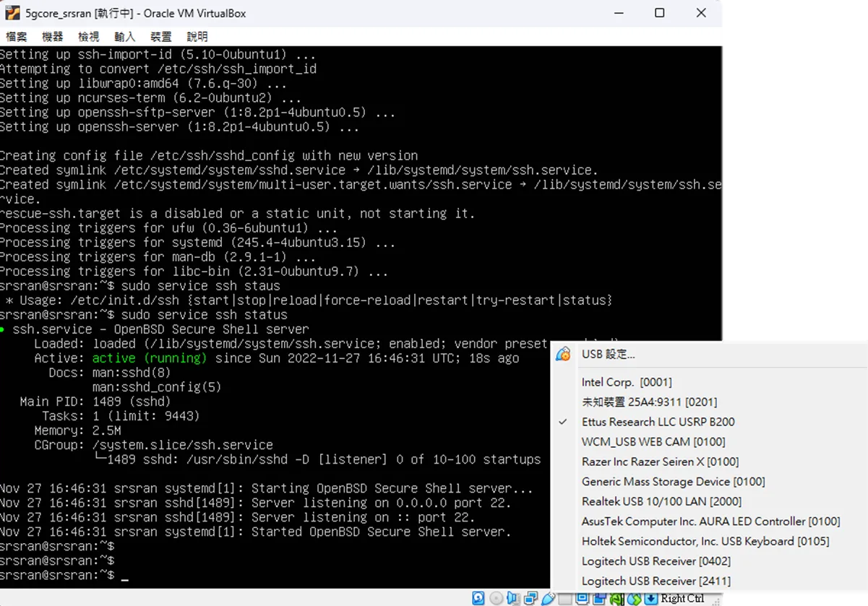The height and width of the screenshot is (606, 868).
Task: Click the USB settings gear icon
Action: click(x=564, y=354)
